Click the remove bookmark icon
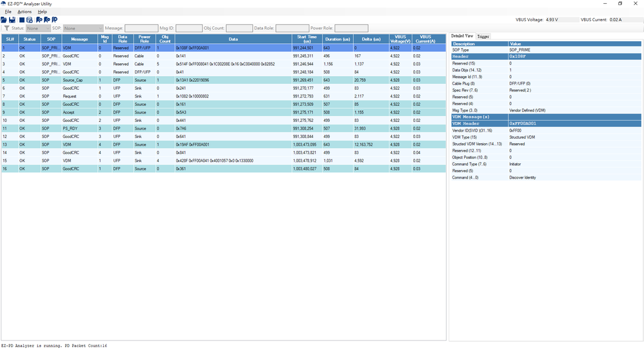 click(x=47, y=20)
